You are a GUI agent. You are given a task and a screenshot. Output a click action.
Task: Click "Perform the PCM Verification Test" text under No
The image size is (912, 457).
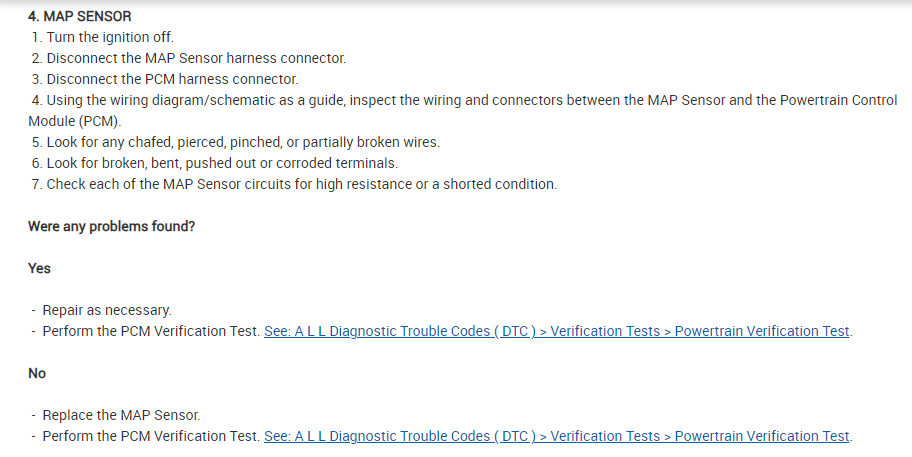coord(150,436)
